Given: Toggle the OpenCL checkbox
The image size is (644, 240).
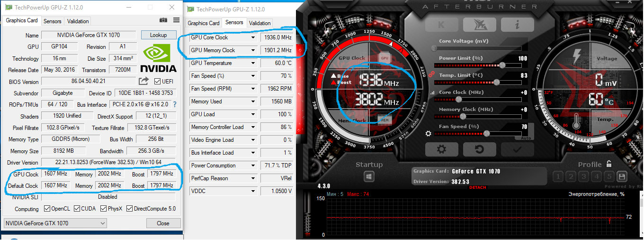Looking at the screenshot, I should click(x=47, y=209).
